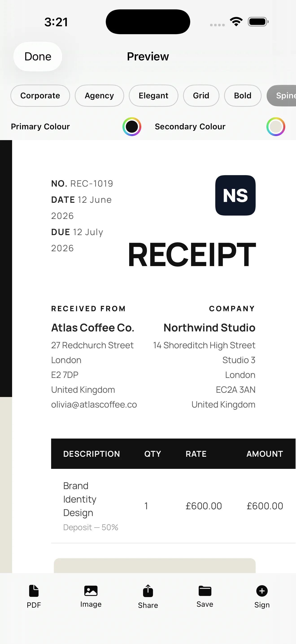Tap the Brand Identity Design line item
296x644 pixels.
tap(80, 499)
